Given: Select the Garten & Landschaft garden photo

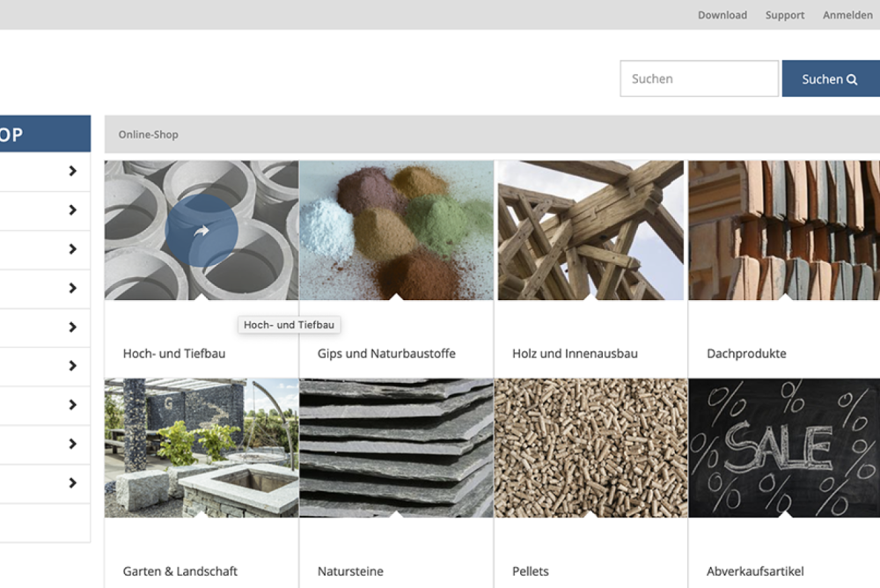Looking at the screenshot, I should [x=202, y=447].
